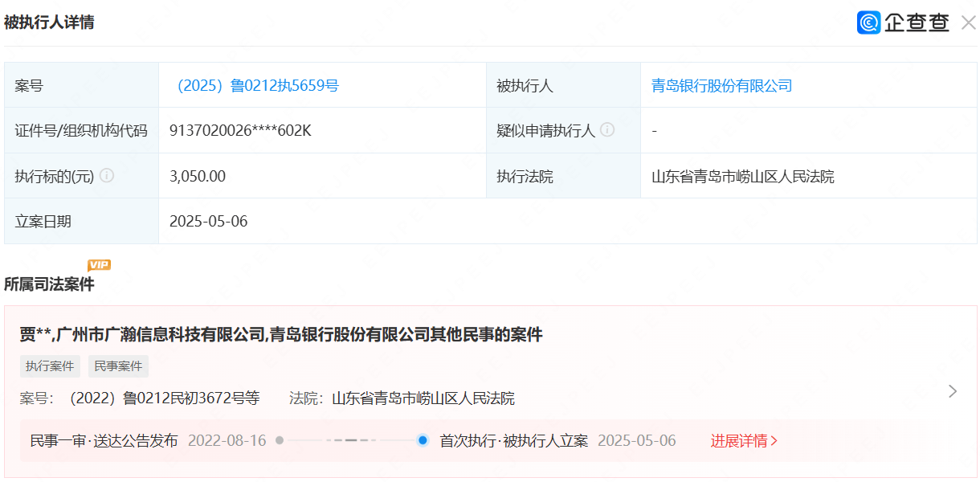
Task: Click the orange VIP badge
Action: pos(99,265)
